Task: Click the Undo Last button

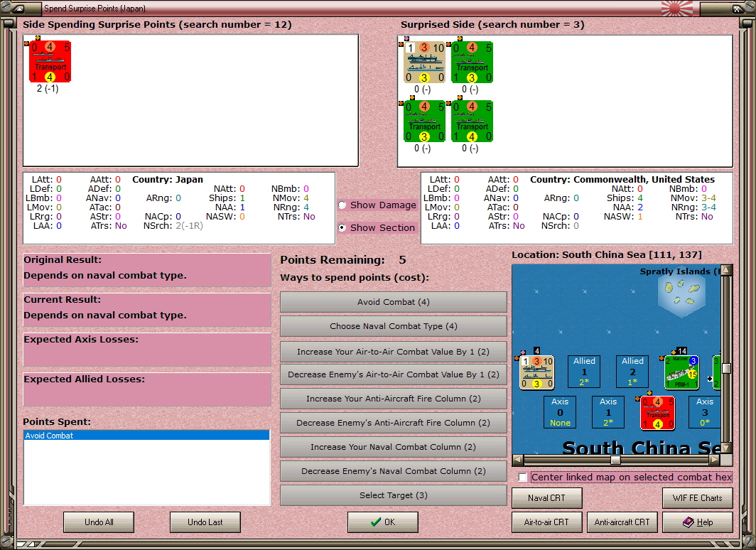Action: 205,522
